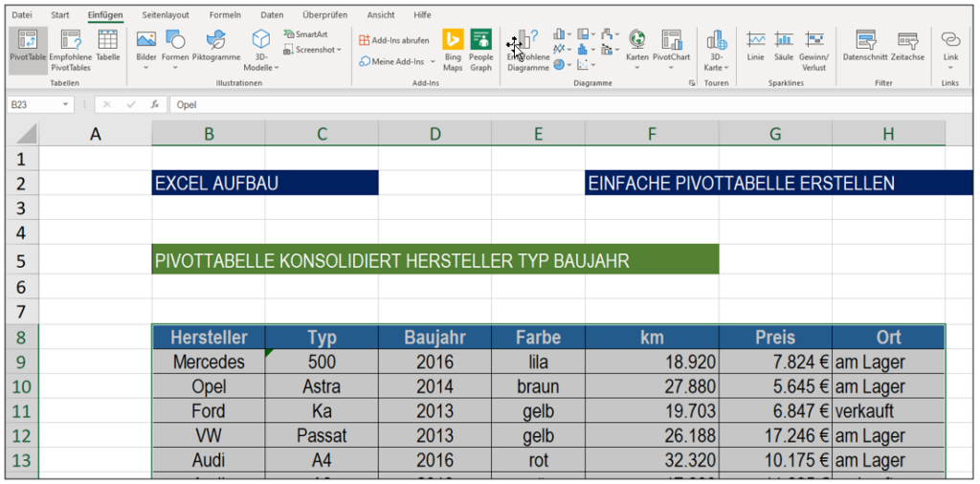Click the Baujahr table header
The image size is (980, 484).
point(435,338)
